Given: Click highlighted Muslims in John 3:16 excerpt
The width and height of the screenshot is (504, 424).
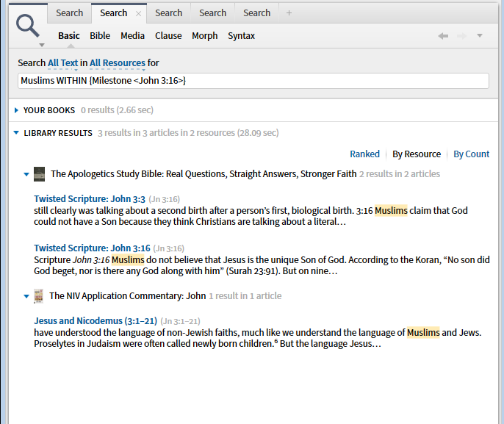Looking at the screenshot, I should coord(128,259).
